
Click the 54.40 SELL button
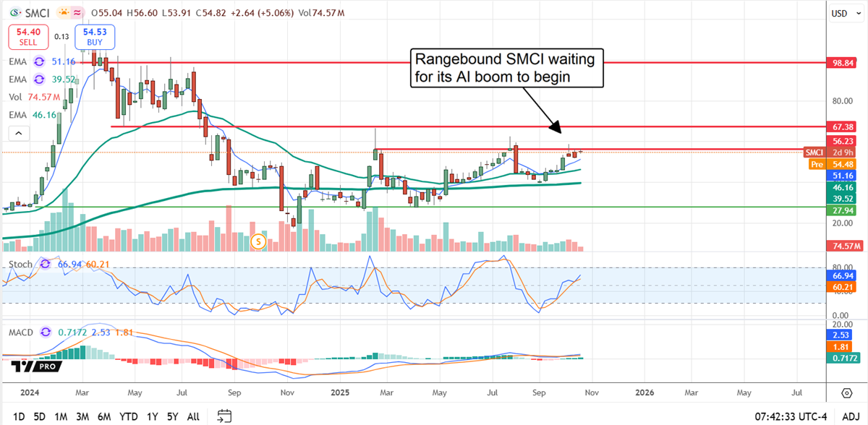point(28,37)
